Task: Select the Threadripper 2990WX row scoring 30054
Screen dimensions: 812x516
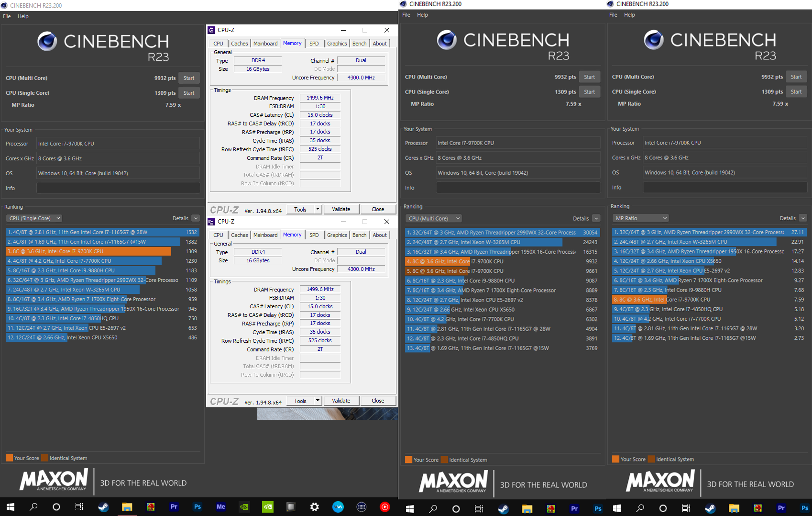Action: coord(503,233)
